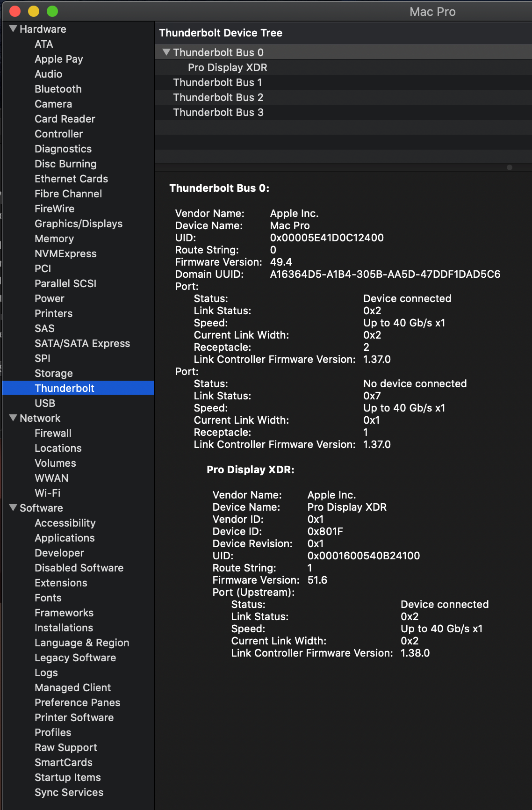Click the pane splitter handle dot

[510, 167]
